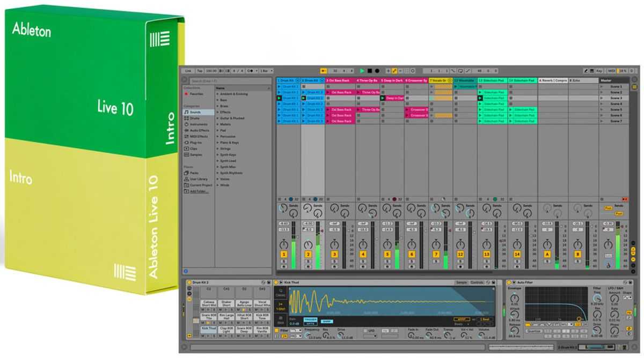The height and width of the screenshot is (358, 644).
Task: Toggle track 3 activator button
Action: pos(334,254)
